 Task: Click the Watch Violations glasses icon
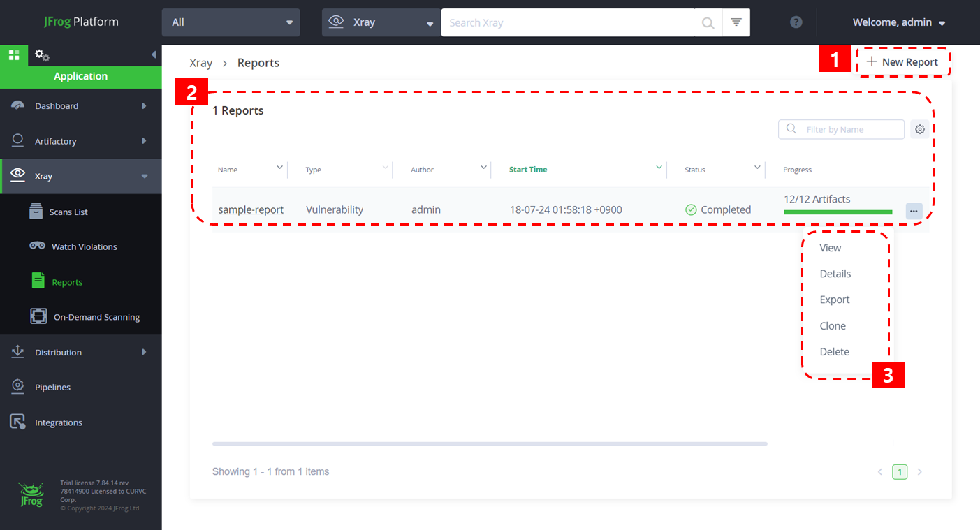tap(38, 246)
